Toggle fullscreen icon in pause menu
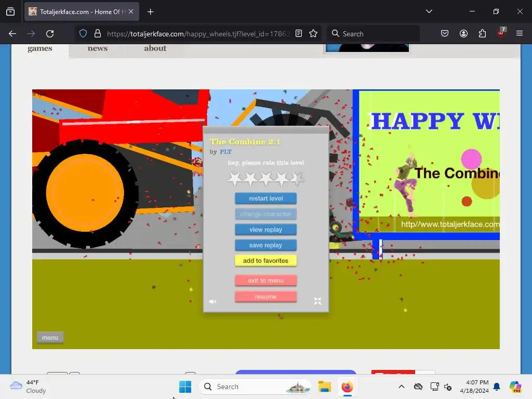532x399 pixels. pyautogui.click(x=317, y=301)
